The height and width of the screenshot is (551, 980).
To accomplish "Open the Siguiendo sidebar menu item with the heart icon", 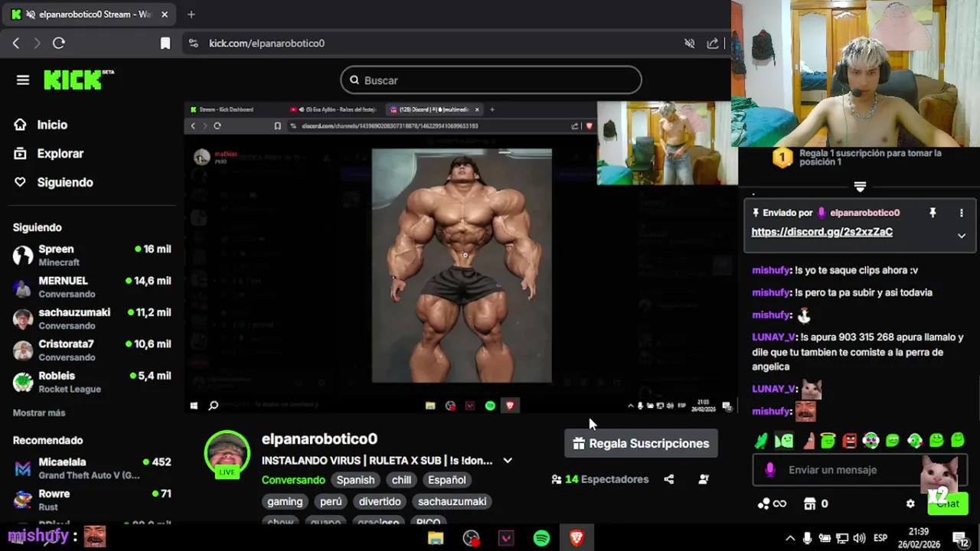I will click(x=54, y=182).
